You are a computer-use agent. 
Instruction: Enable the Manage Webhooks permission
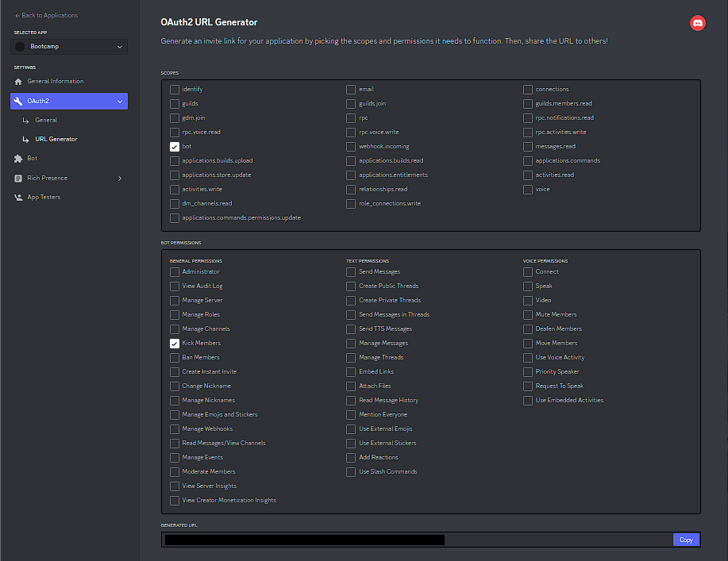[x=175, y=429]
